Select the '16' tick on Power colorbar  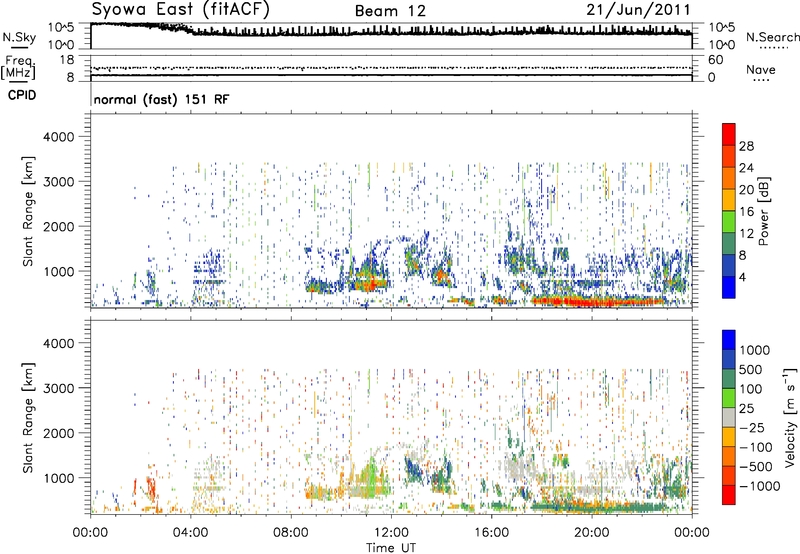(x=746, y=212)
